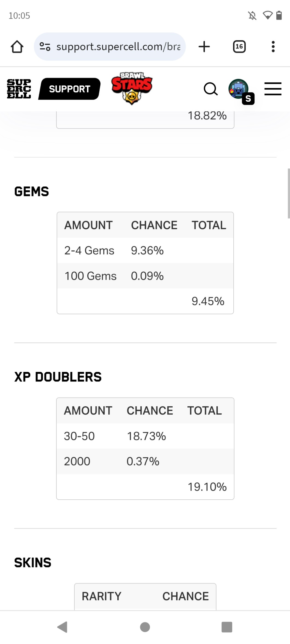This screenshot has width=290, height=644.
Task: Open the browser three-dot overflow menu
Action: pyautogui.click(x=273, y=46)
